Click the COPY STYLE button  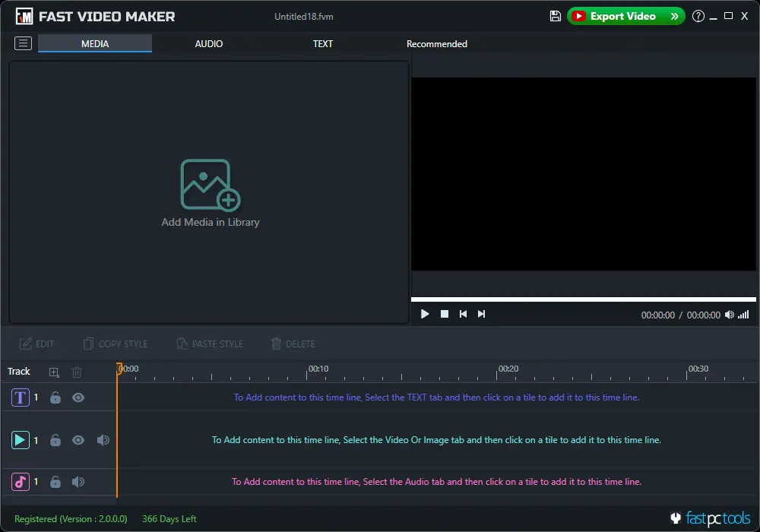(x=116, y=344)
